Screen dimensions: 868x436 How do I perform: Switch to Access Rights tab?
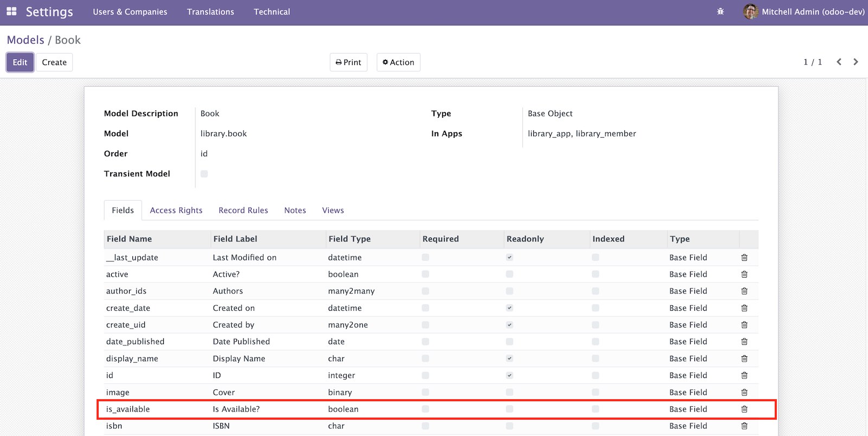(176, 210)
